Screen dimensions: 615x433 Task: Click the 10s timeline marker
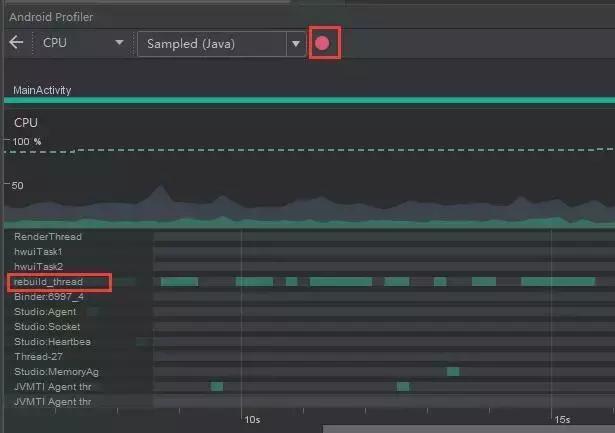tap(252, 419)
